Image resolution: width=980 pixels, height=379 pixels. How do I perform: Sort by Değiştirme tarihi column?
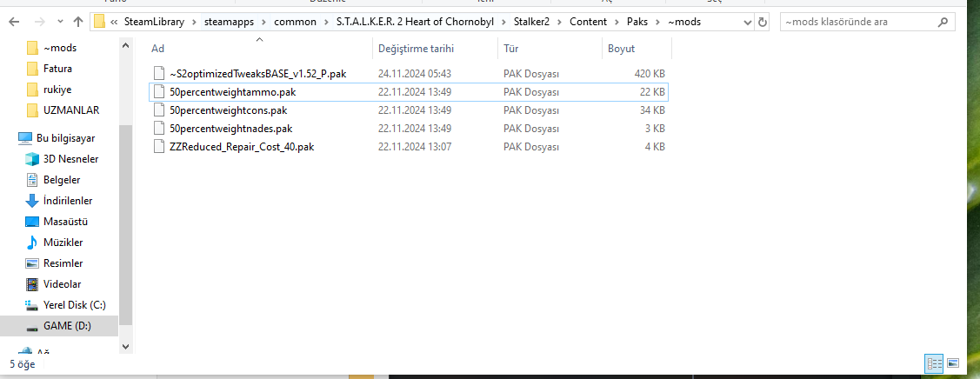tap(436, 48)
